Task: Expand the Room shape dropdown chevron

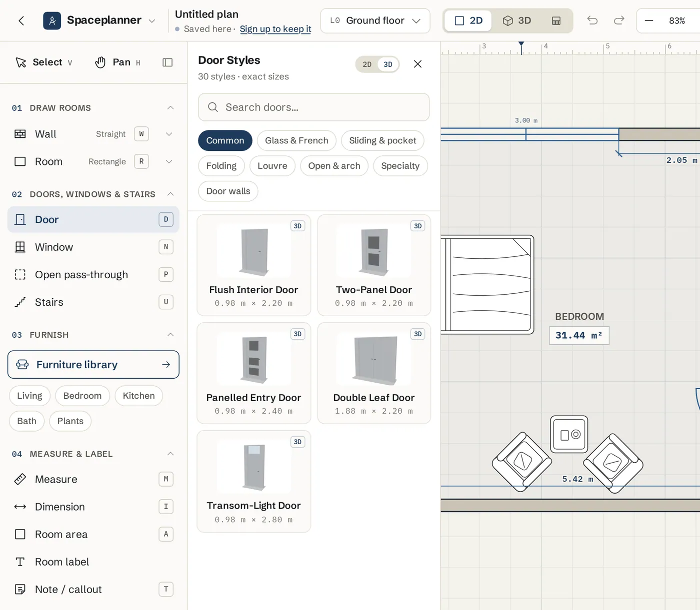Action: [169, 161]
